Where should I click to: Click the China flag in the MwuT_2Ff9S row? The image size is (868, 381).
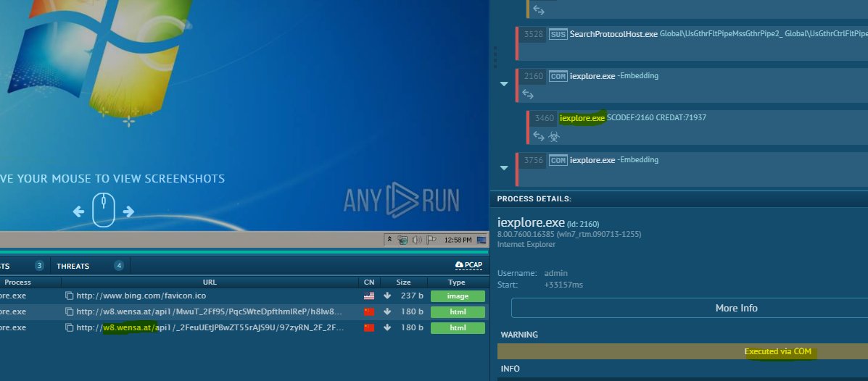369,312
